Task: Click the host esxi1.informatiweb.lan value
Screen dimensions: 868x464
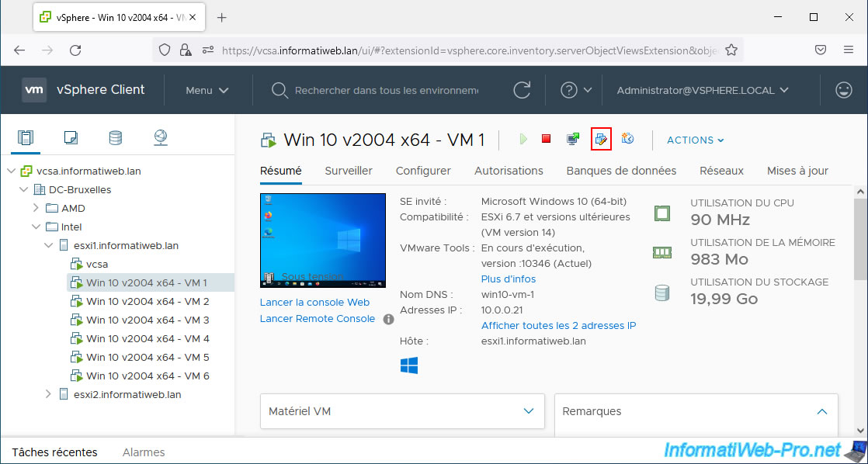Action: 533,341
